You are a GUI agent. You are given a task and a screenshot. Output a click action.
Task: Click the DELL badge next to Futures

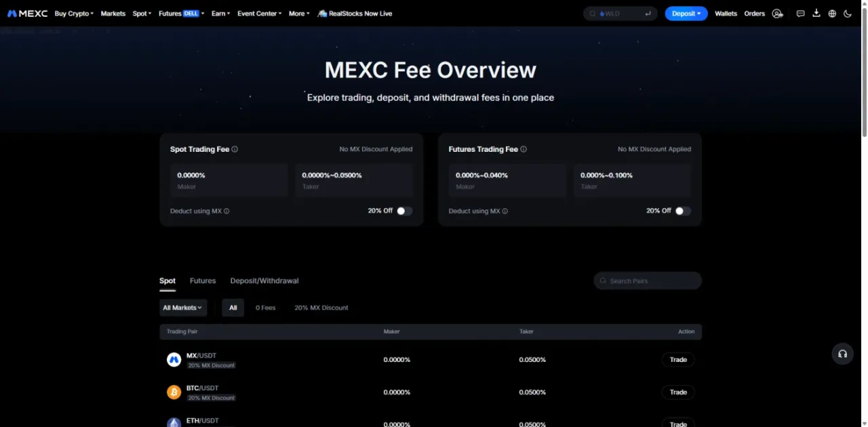coord(192,14)
